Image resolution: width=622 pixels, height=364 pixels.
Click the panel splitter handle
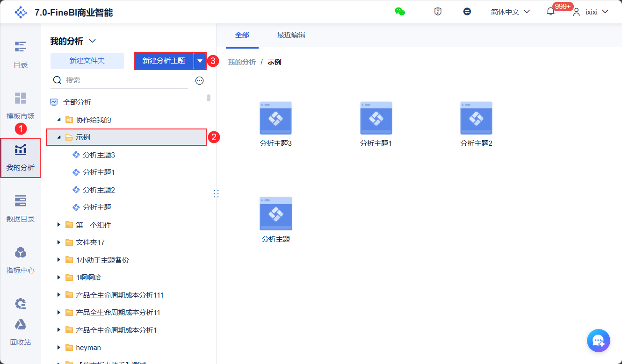pos(216,193)
